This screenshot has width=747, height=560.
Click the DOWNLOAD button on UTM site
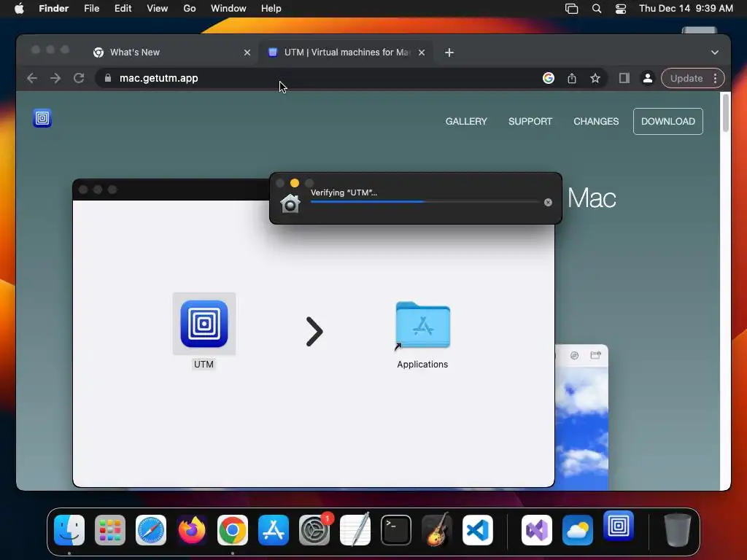[x=668, y=122]
